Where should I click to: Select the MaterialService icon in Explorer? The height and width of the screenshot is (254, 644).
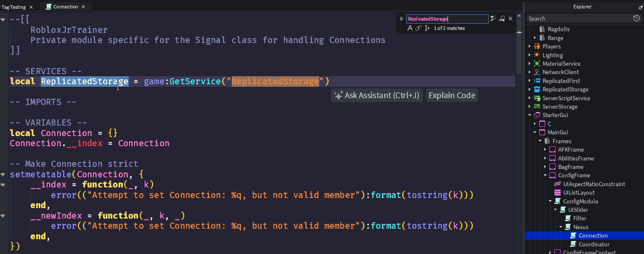pos(537,64)
